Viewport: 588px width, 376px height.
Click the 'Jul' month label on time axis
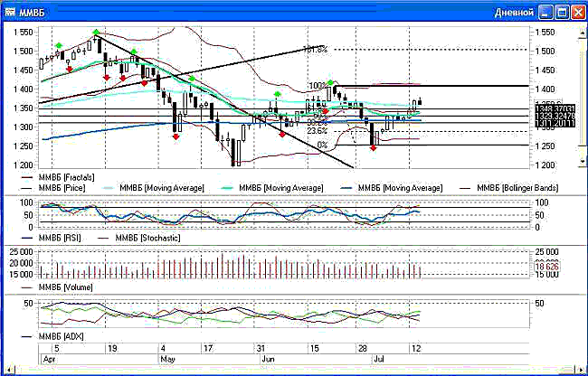point(379,360)
